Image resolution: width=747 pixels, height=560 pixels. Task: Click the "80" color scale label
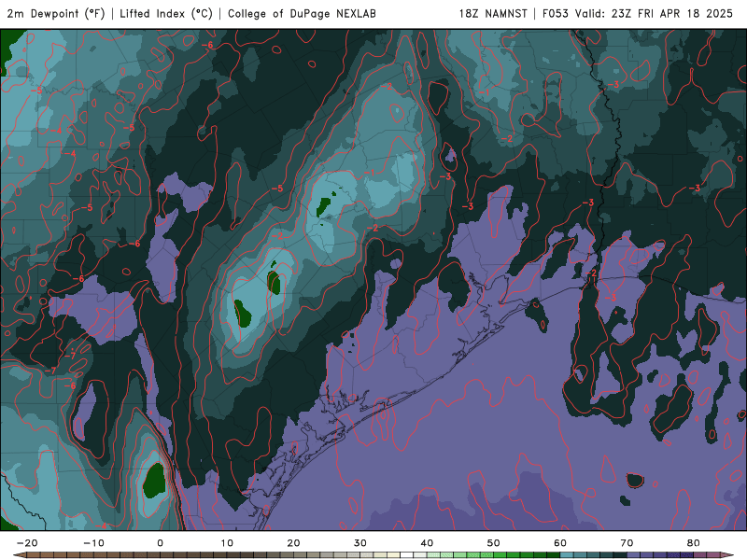pos(694,543)
